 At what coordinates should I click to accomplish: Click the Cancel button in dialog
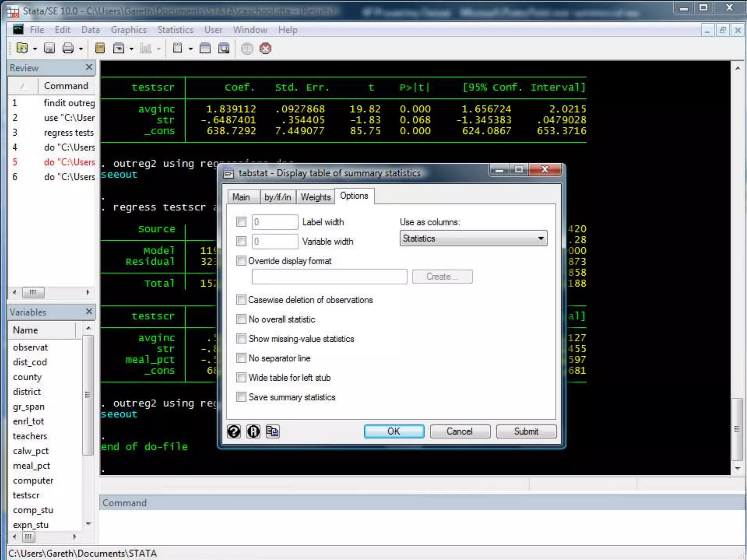click(x=460, y=431)
